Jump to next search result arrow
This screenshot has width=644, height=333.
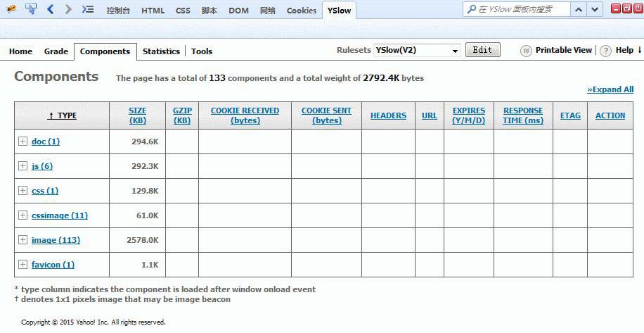(x=595, y=9)
